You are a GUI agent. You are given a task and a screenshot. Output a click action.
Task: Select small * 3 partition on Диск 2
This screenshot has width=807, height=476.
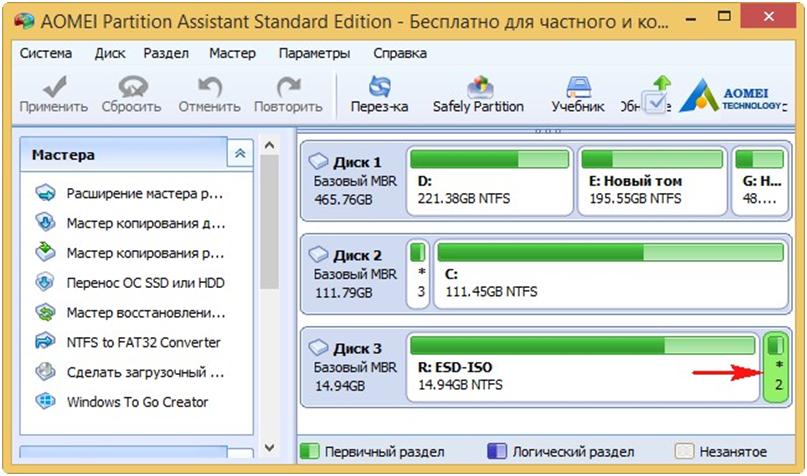click(x=418, y=274)
